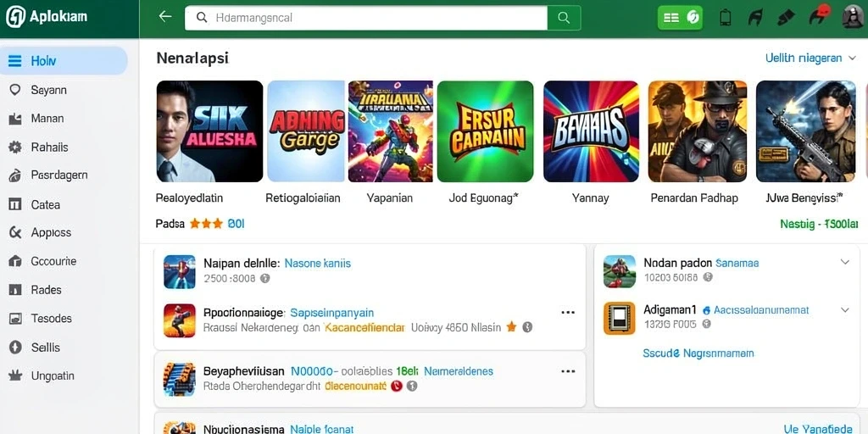Click the red icon after Diecenounatt
868x434 pixels.
click(x=396, y=386)
